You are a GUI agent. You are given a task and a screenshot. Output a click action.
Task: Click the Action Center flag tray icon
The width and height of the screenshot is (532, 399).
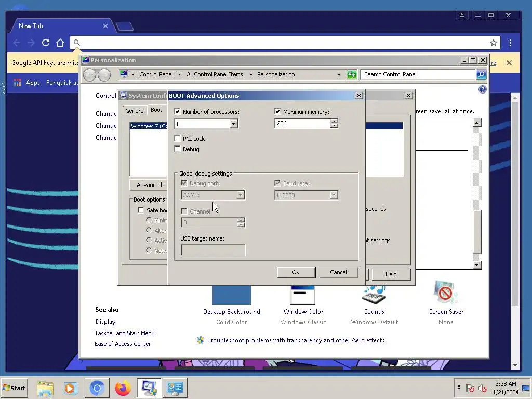pos(470,388)
